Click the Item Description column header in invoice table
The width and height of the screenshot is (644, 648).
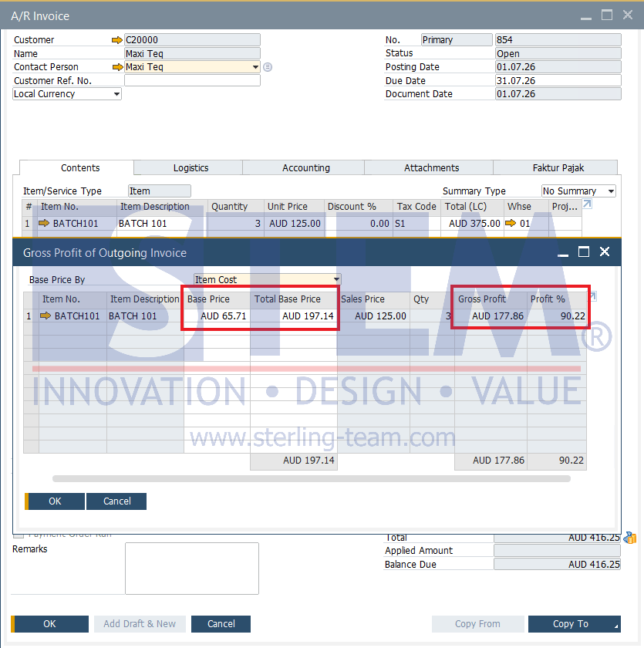tap(161, 207)
